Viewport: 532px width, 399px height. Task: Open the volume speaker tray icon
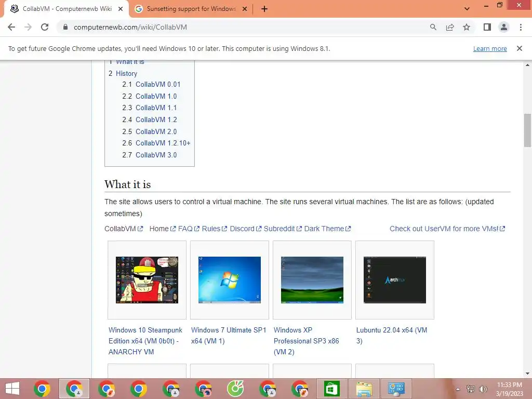(483, 389)
